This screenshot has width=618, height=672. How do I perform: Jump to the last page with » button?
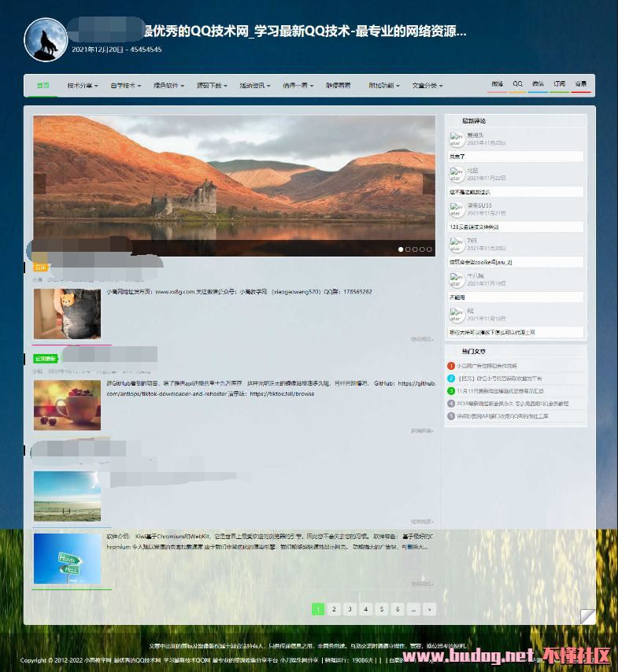click(429, 609)
